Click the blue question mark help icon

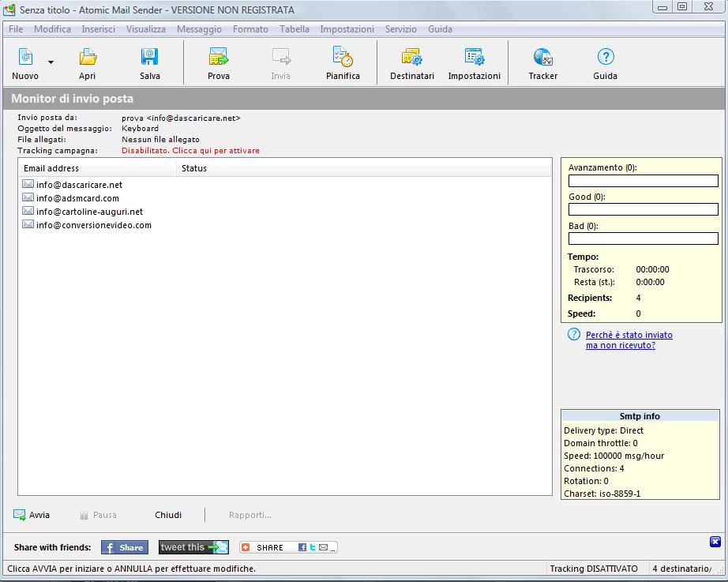[574, 334]
